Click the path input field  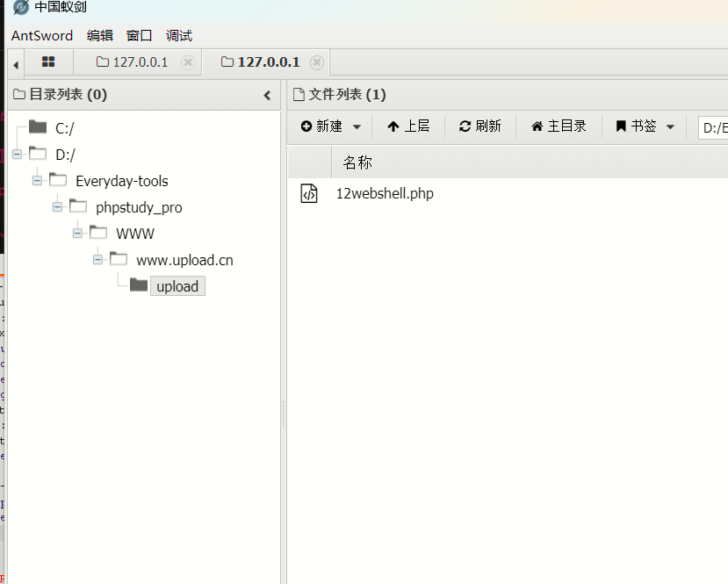coord(713,127)
